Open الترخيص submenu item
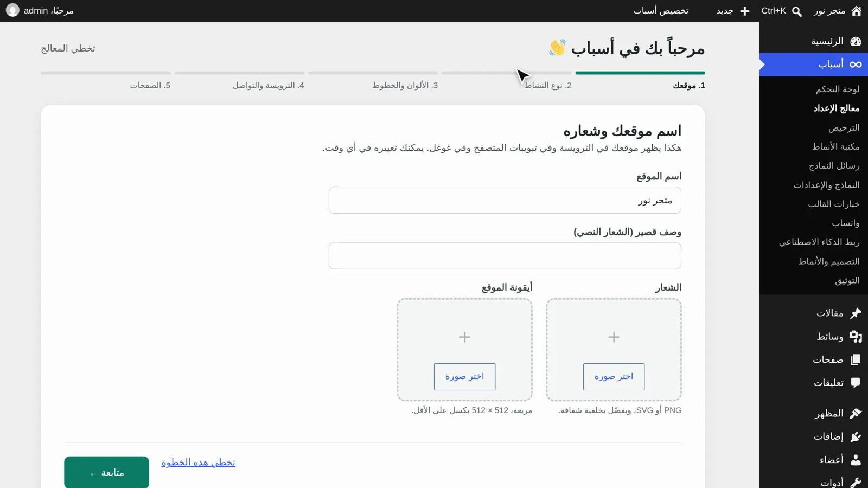The image size is (868, 488). (844, 128)
